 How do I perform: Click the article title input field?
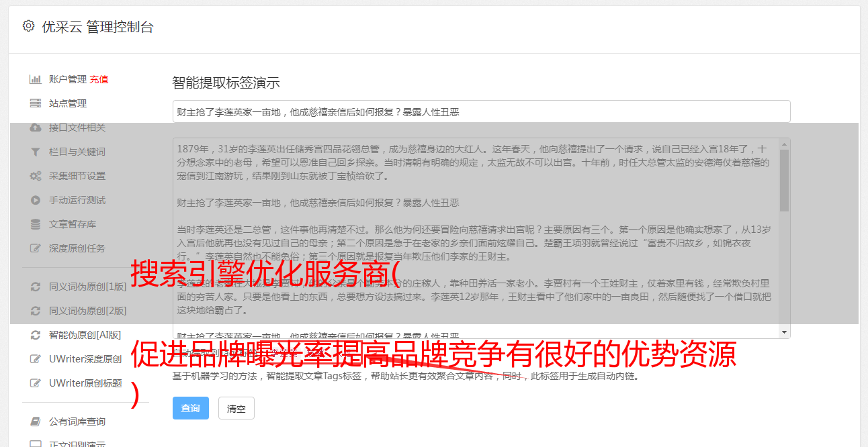pyautogui.click(x=481, y=112)
